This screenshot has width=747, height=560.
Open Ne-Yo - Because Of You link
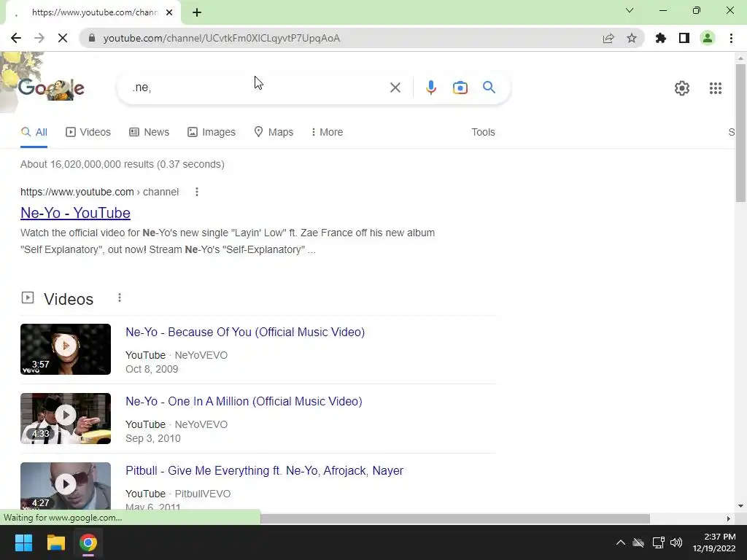point(245,332)
